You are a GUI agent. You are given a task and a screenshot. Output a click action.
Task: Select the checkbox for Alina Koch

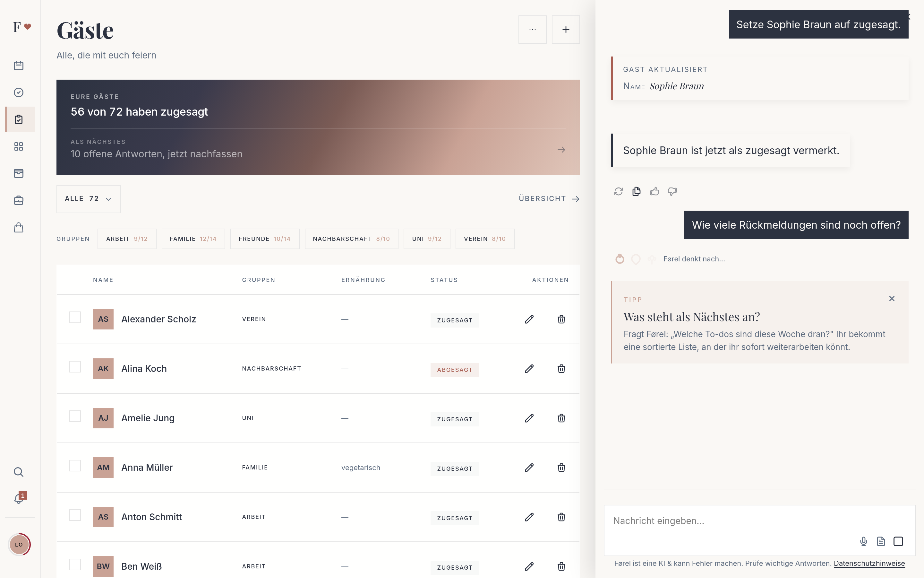pos(75,367)
